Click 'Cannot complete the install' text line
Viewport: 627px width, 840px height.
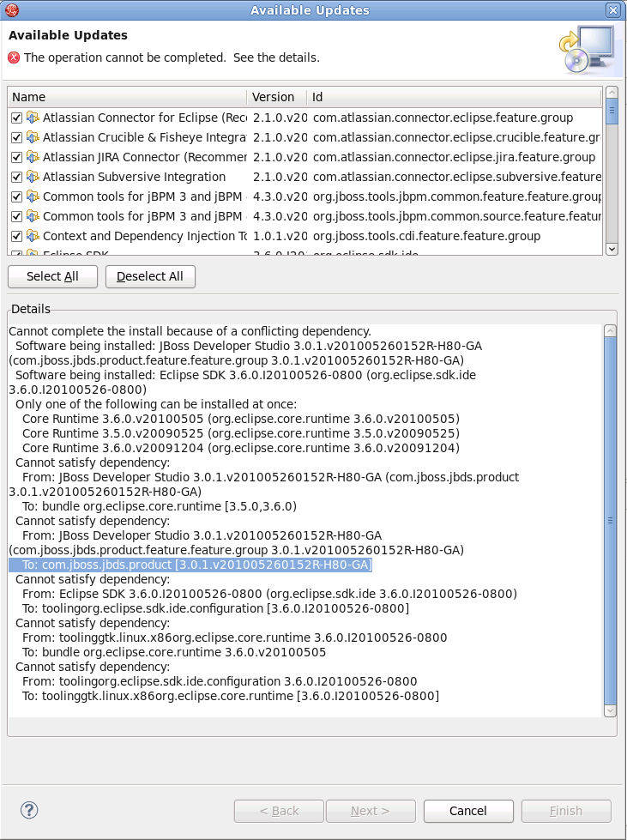pos(190,331)
